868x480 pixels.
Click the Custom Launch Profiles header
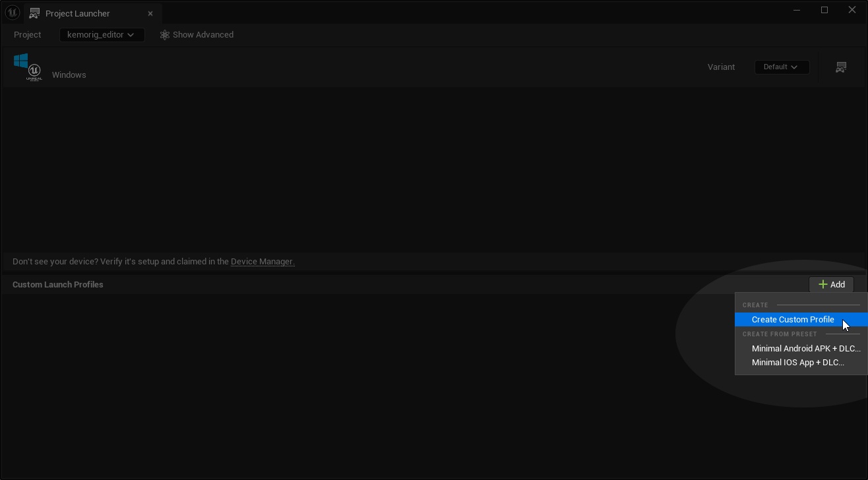(x=58, y=285)
